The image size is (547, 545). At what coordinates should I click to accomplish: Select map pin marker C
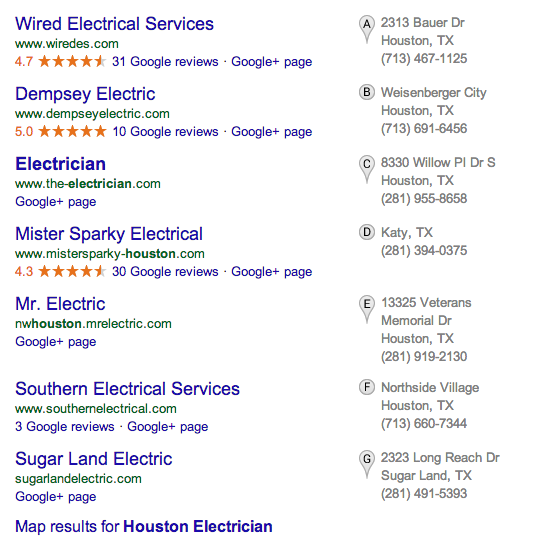tap(367, 169)
